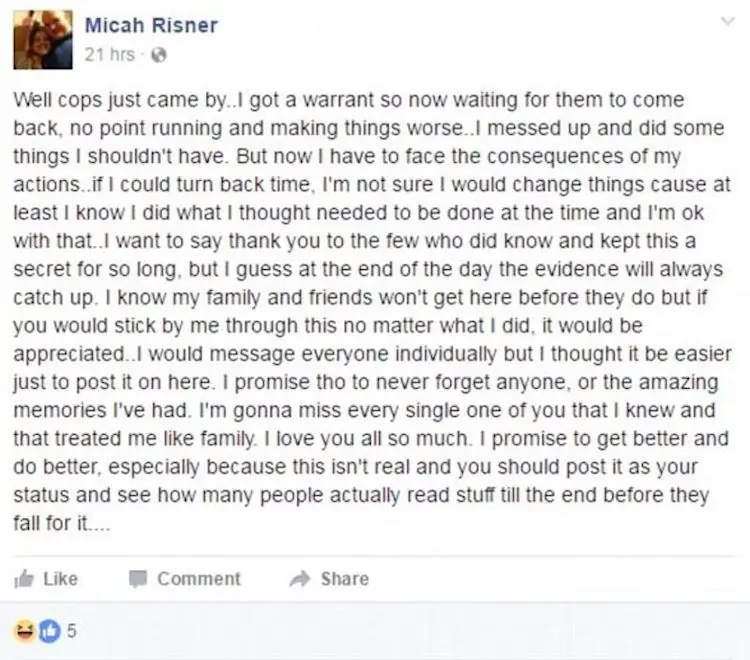
Task: Click the curved arrow Share icon
Action: (x=300, y=579)
